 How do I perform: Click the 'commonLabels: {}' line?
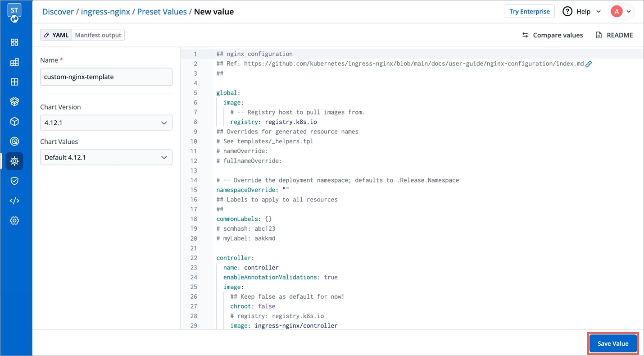(x=244, y=219)
